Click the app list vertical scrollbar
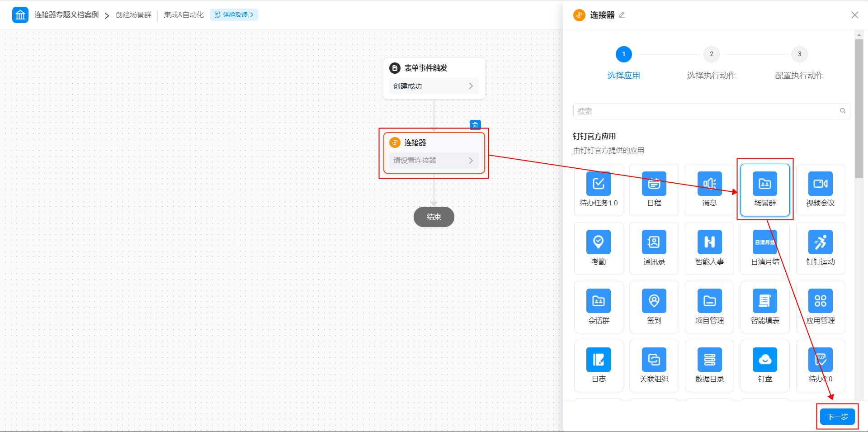This screenshot has width=868, height=432. click(x=859, y=109)
